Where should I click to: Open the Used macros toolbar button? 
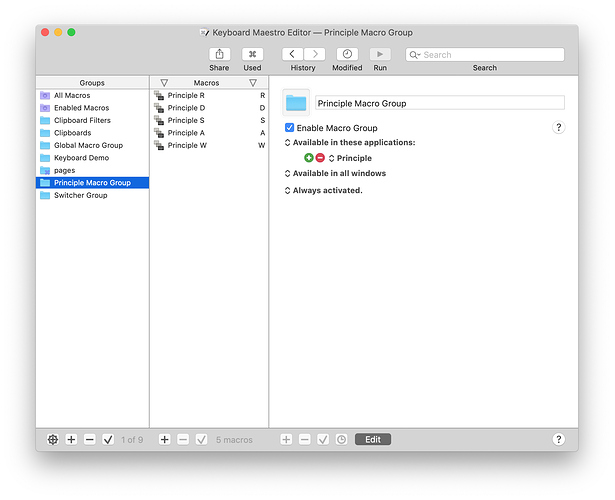coord(252,54)
